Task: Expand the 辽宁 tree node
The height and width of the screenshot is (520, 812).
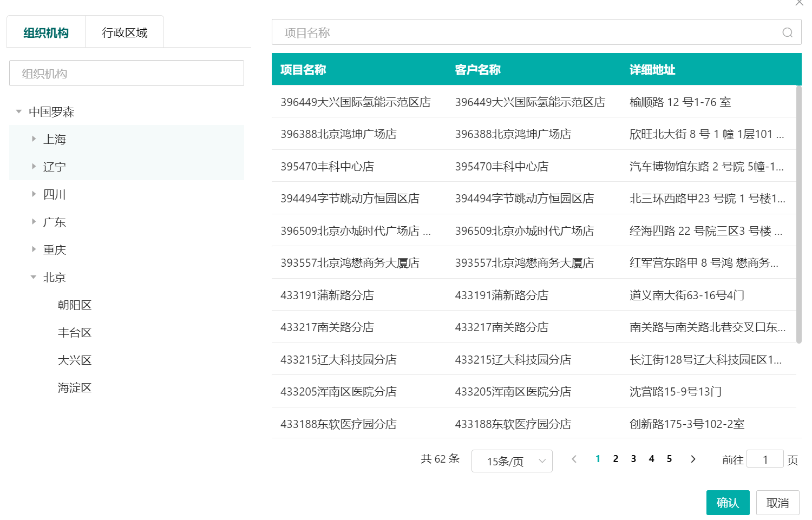Action: point(34,167)
